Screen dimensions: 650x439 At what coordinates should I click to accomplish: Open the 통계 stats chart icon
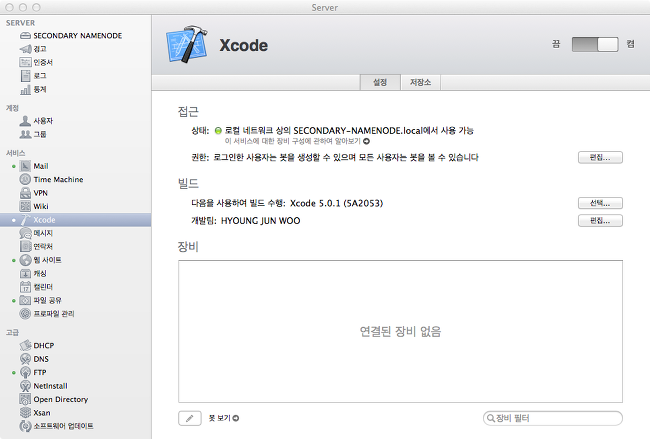[25, 89]
